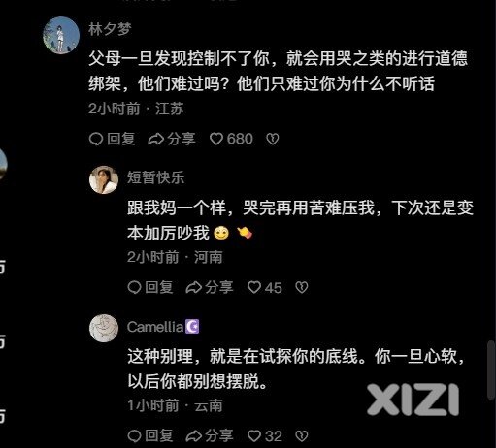Reply to Camellia's comment

(150, 435)
